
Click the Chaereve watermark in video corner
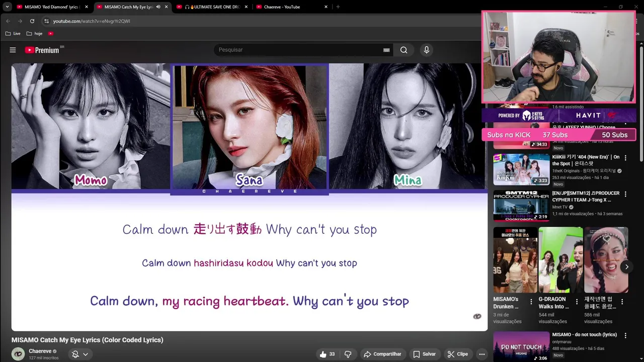coord(477,316)
